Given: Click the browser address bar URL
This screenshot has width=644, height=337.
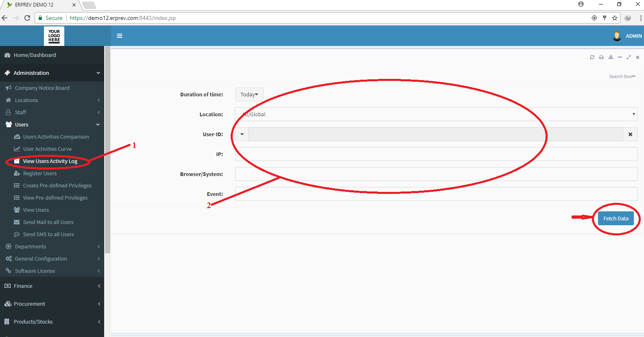Looking at the screenshot, I should click(122, 18).
